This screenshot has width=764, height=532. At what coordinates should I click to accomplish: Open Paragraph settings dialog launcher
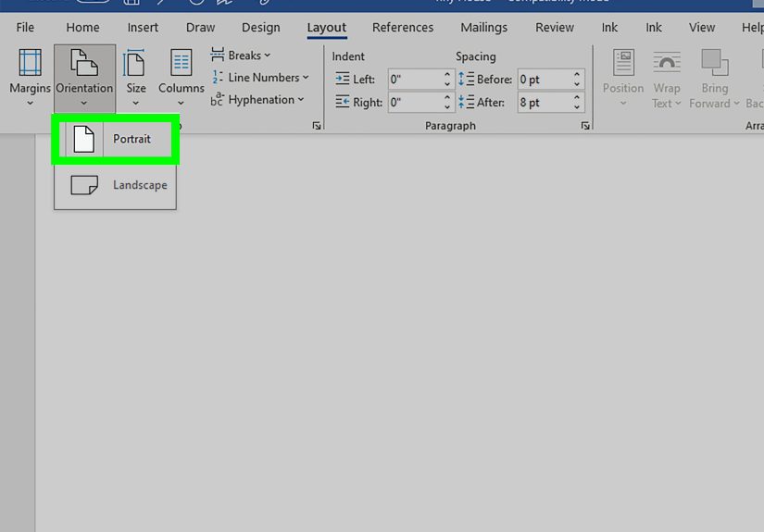(x=585, y=126)
